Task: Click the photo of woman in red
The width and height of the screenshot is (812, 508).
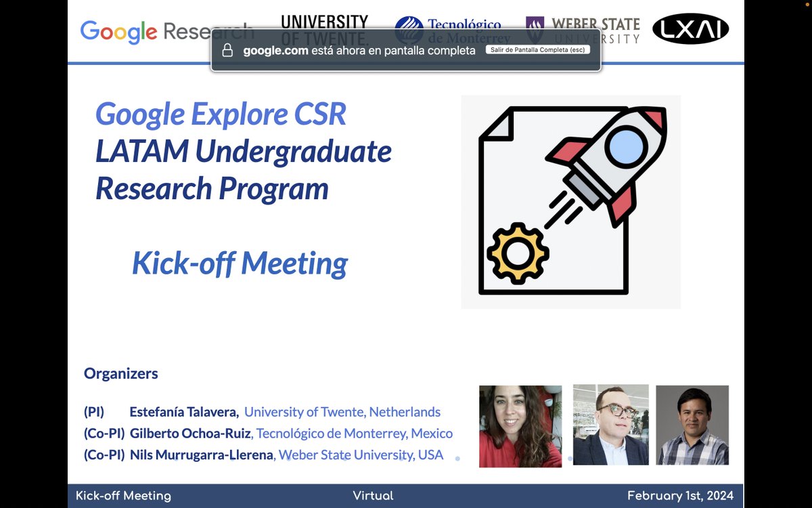Action: (520, 426)
